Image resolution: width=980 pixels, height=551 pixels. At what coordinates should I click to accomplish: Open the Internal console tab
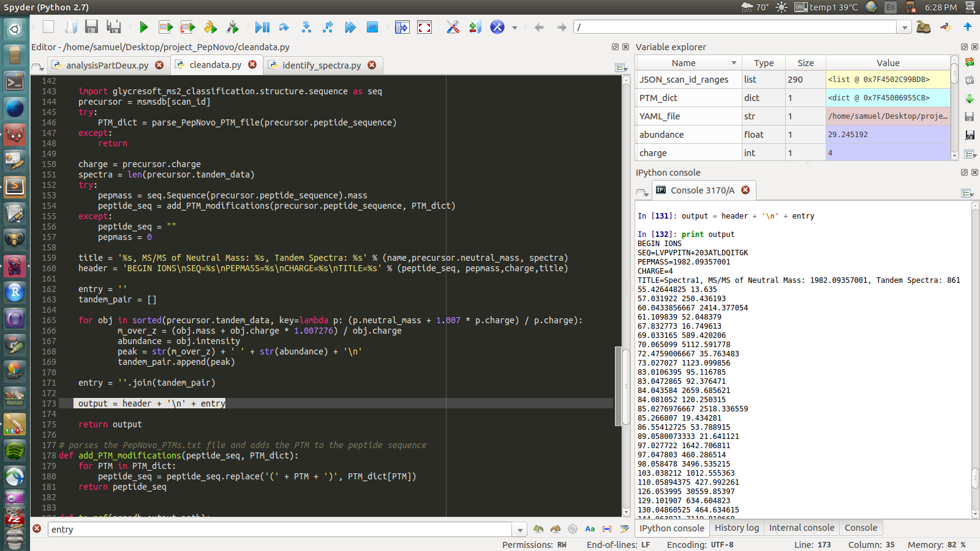point(801,528)
